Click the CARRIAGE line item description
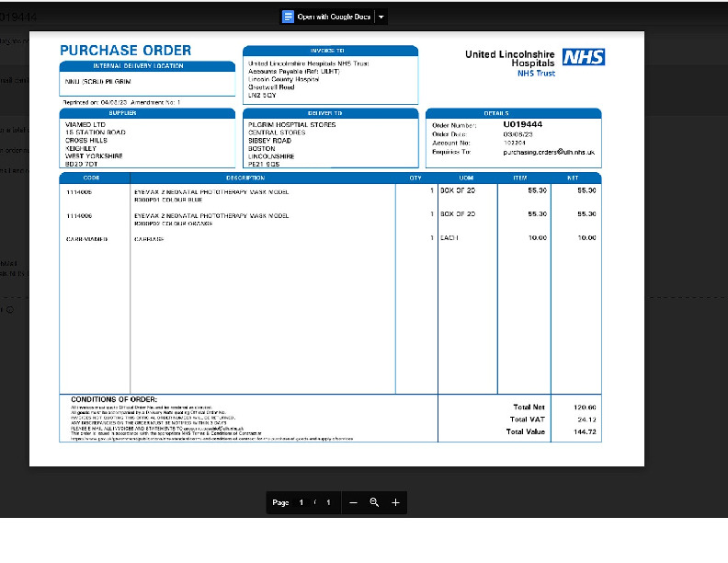The height and width of the screenshot is (563, 728). (x=149, y=238)
